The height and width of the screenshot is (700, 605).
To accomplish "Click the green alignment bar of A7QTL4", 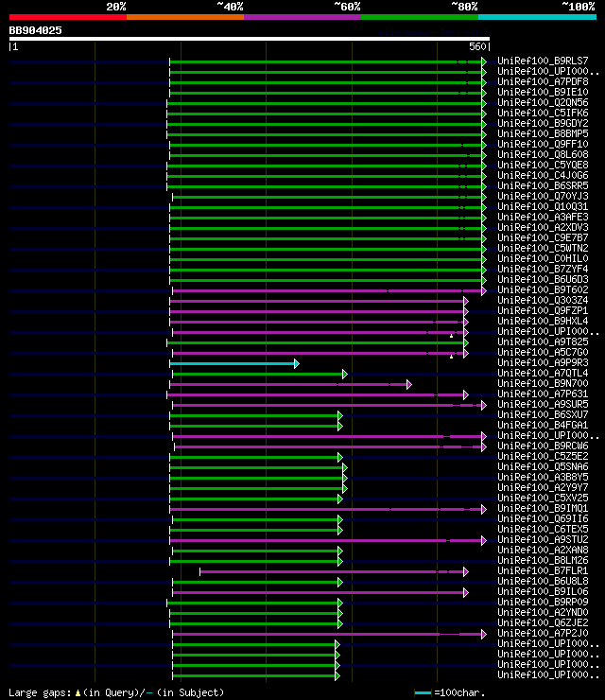I will (258, 374).
